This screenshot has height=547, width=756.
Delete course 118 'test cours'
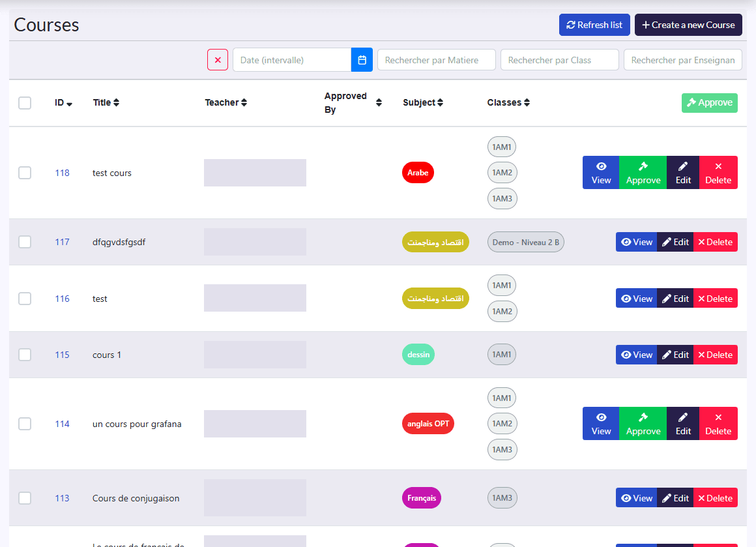[x=718, y=173]
